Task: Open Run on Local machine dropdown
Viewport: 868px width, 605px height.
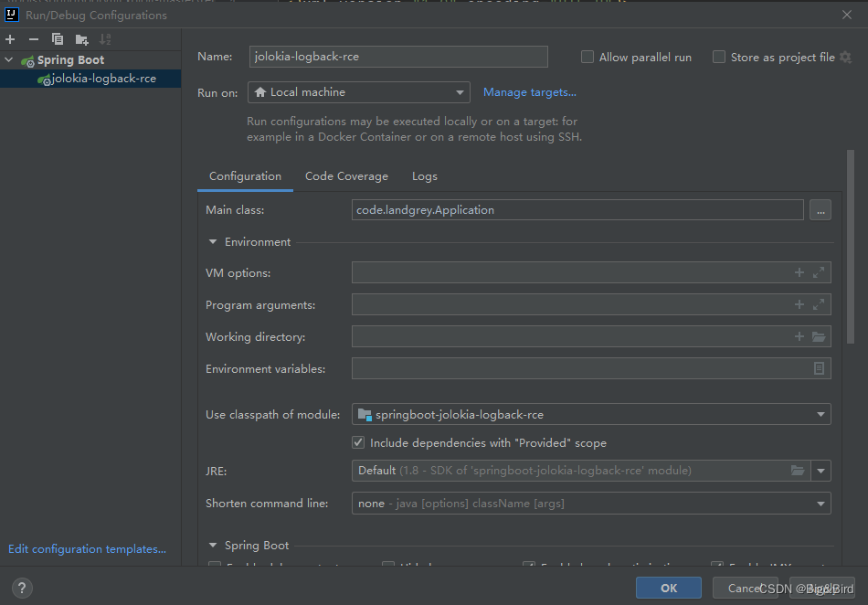Action: coord(359,92)
